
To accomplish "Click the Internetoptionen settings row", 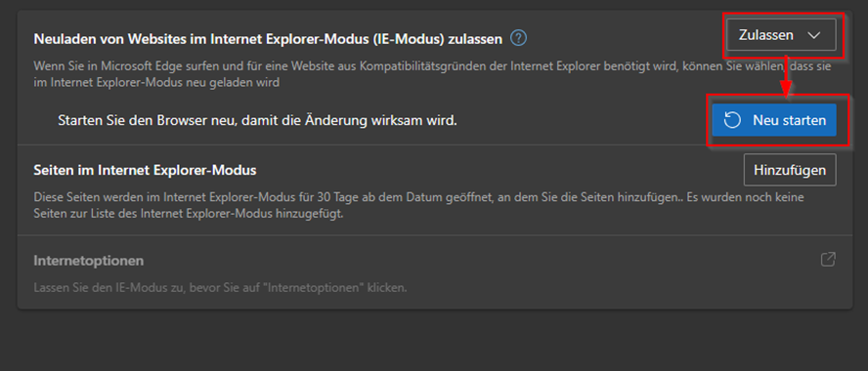I will [x=435, y=272].
